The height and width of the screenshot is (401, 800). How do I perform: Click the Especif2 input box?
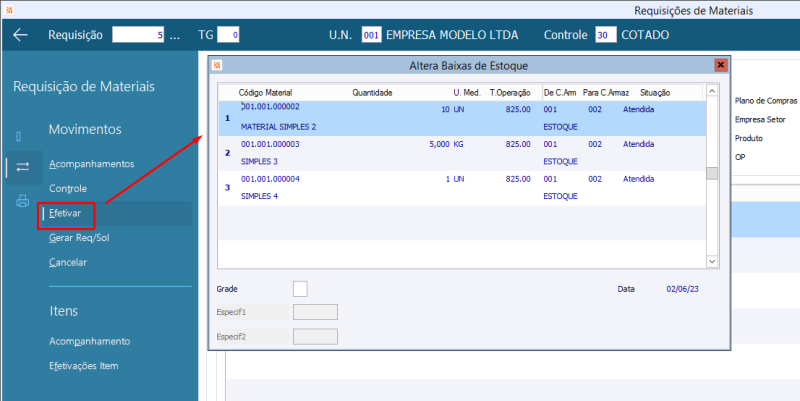coord(315,337)
